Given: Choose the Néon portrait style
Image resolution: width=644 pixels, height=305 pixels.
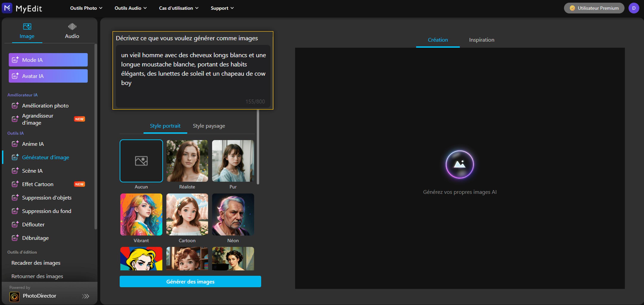Looking at the screenshot, I should pyautogui.click(x=233, y=214).
